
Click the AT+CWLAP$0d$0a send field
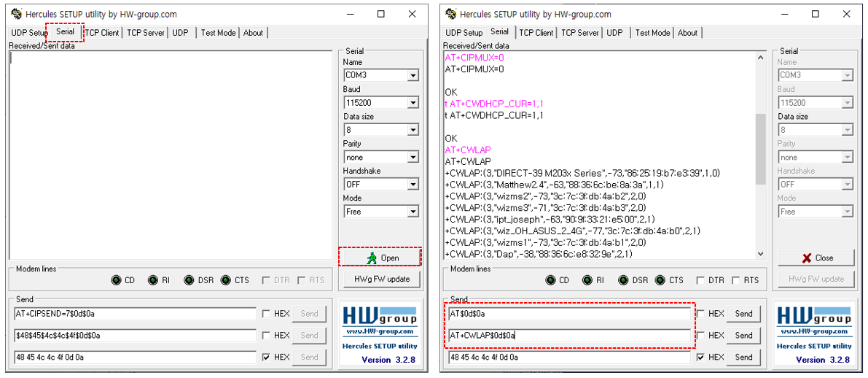(569, 336)
